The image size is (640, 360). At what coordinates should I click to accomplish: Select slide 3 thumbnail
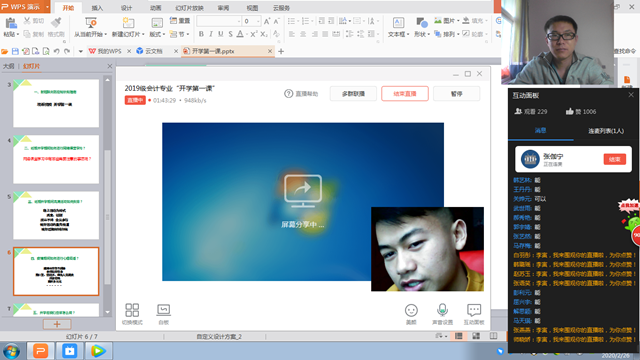56,103
